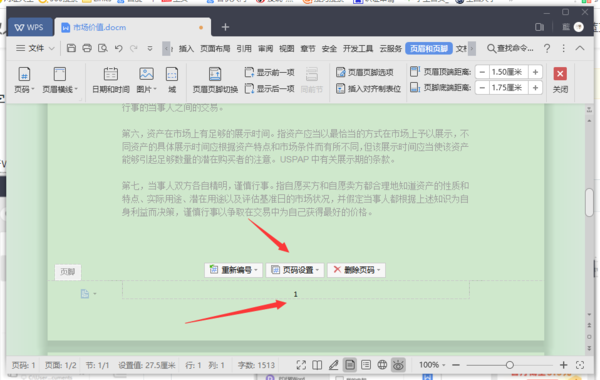This screenshot has height=380, width=600.
Task: Click the Save icon in quick toolbar
Action: tap(71, 48)
